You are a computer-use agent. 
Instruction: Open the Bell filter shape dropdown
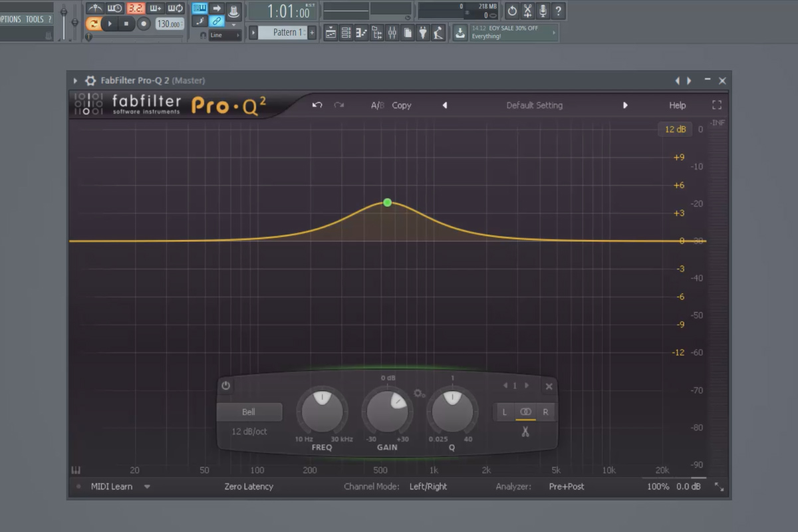click(249, 412)
